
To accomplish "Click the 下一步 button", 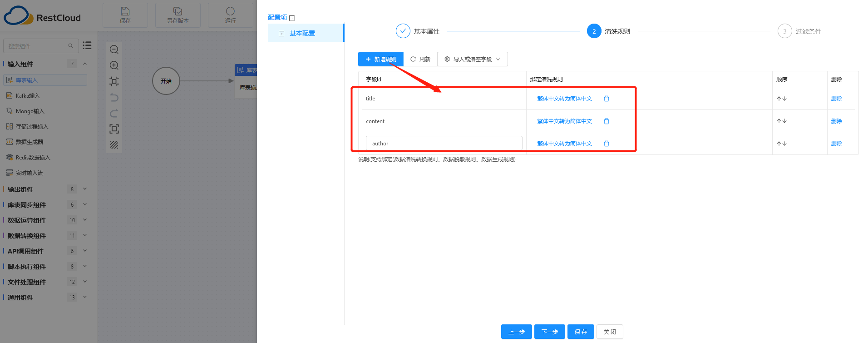I will [550, 332].
